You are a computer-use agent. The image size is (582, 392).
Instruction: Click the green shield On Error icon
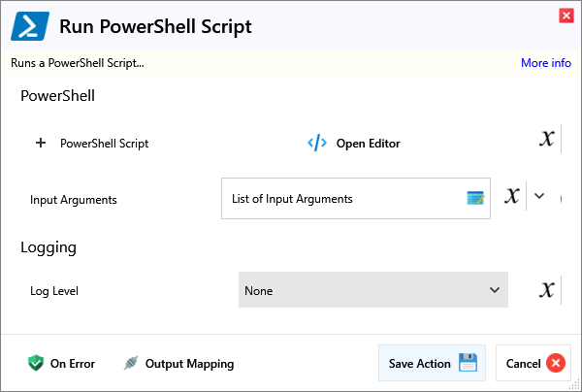(36, 364)
